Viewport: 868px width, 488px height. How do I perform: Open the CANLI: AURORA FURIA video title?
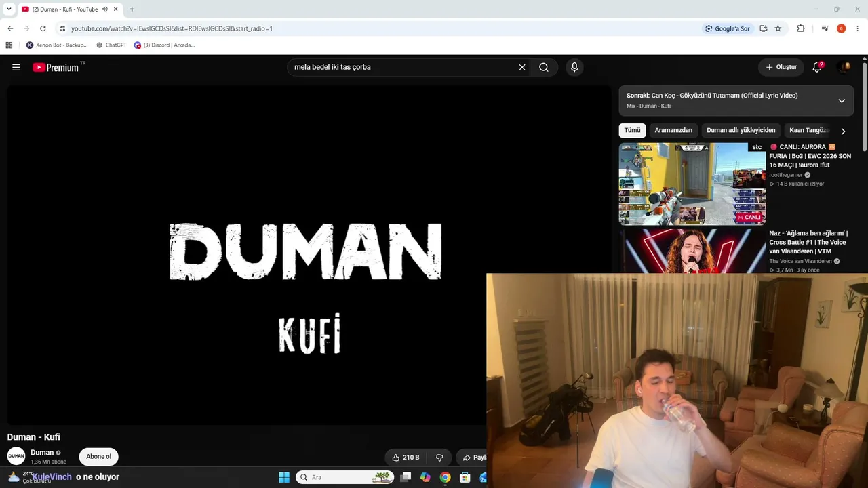coord(810,156)
